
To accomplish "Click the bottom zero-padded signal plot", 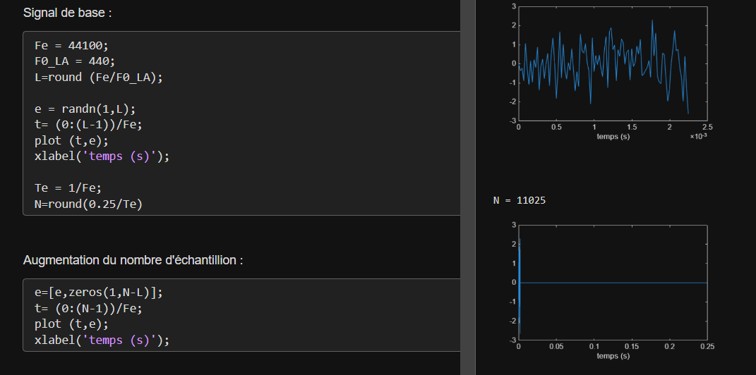I will coord(612,282).
